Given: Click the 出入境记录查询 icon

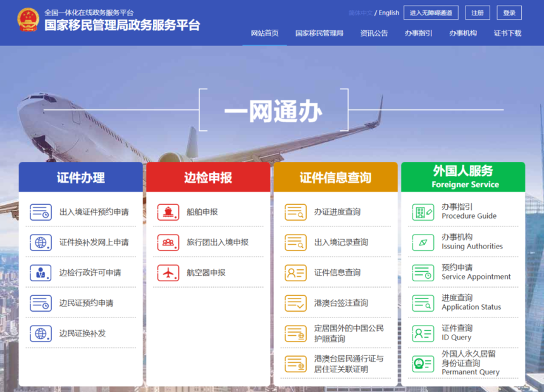Looking at the screenshot, I should 295,243.
